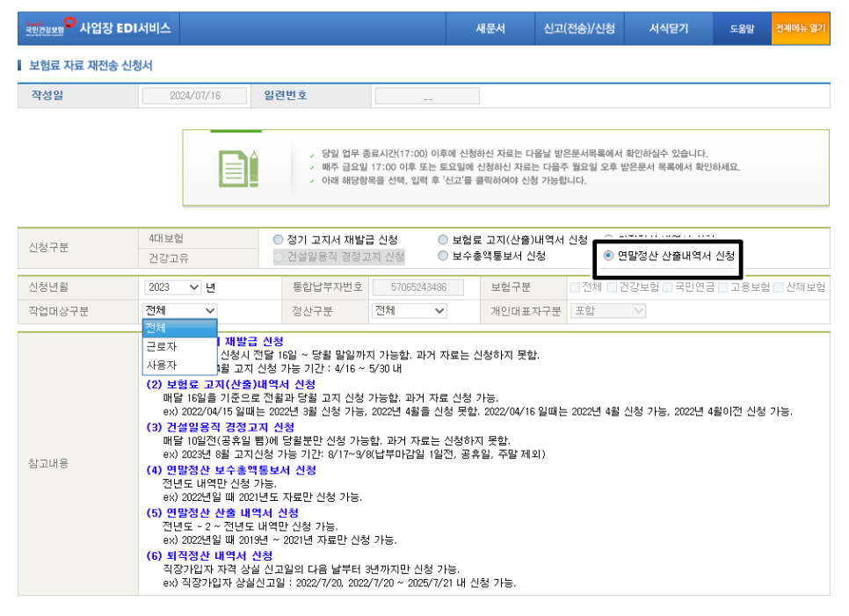This screenshot has width=849, height=616.
Task: Select the 보수총액통보서 신청 radio button
Action: coord(444,256)
